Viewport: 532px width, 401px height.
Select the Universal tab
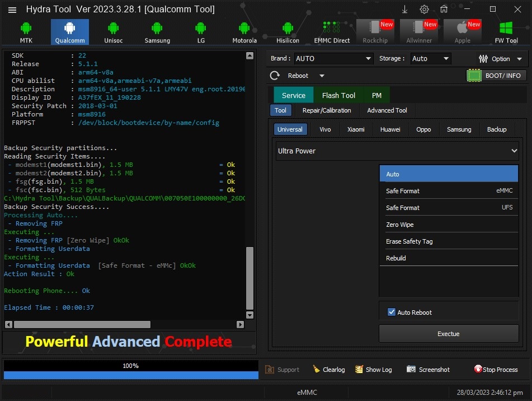[290, 129]
